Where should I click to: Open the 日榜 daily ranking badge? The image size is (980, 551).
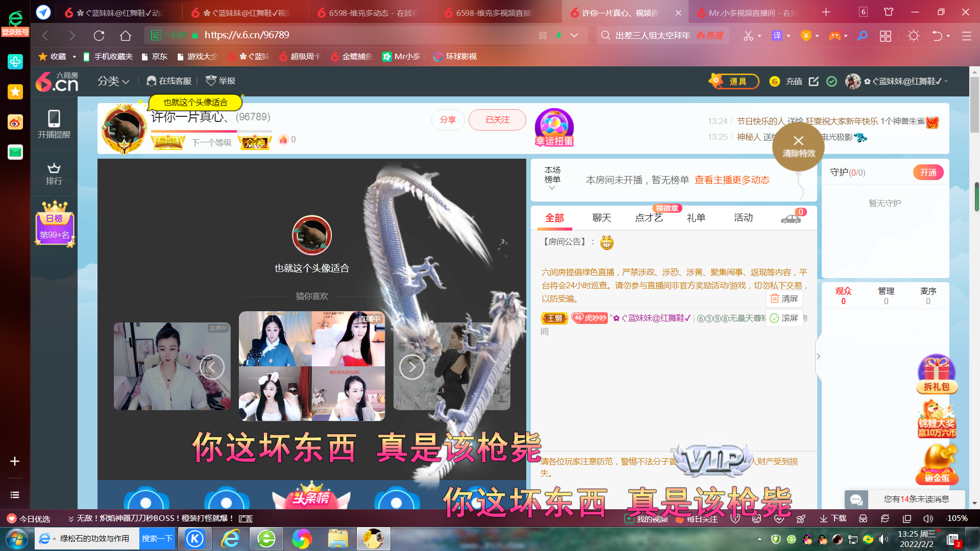[x=55, y=224]
